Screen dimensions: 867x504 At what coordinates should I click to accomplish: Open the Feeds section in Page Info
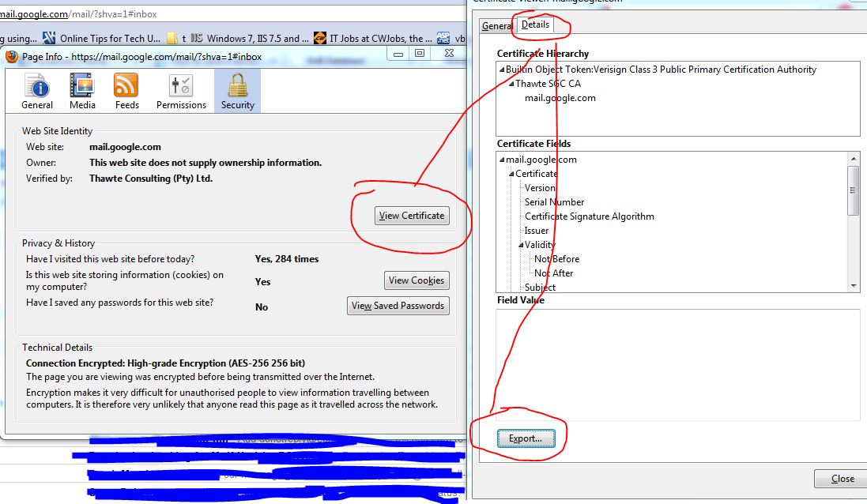click(126, 92)
